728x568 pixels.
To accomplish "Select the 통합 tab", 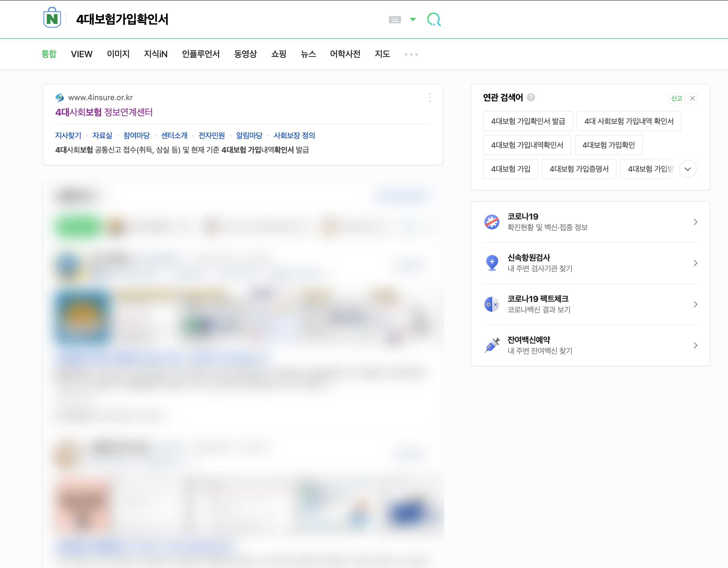I will (x=49, y=54).
